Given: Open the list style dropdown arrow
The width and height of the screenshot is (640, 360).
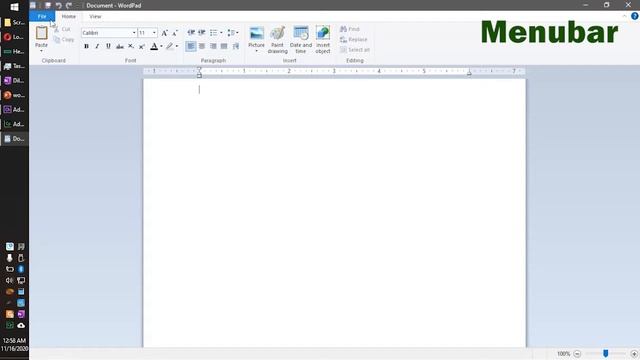Looking at the screenshot, I should (221, 33).
